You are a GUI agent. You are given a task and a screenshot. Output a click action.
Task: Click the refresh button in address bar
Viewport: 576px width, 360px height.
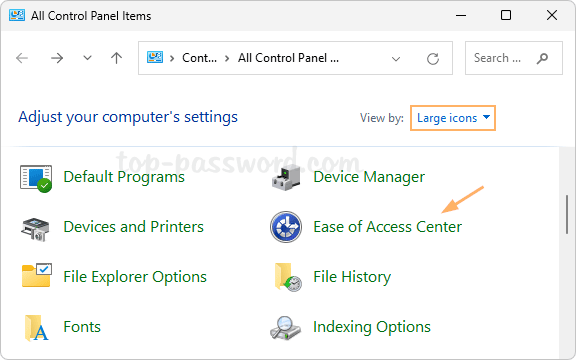(x=433, y=58)
